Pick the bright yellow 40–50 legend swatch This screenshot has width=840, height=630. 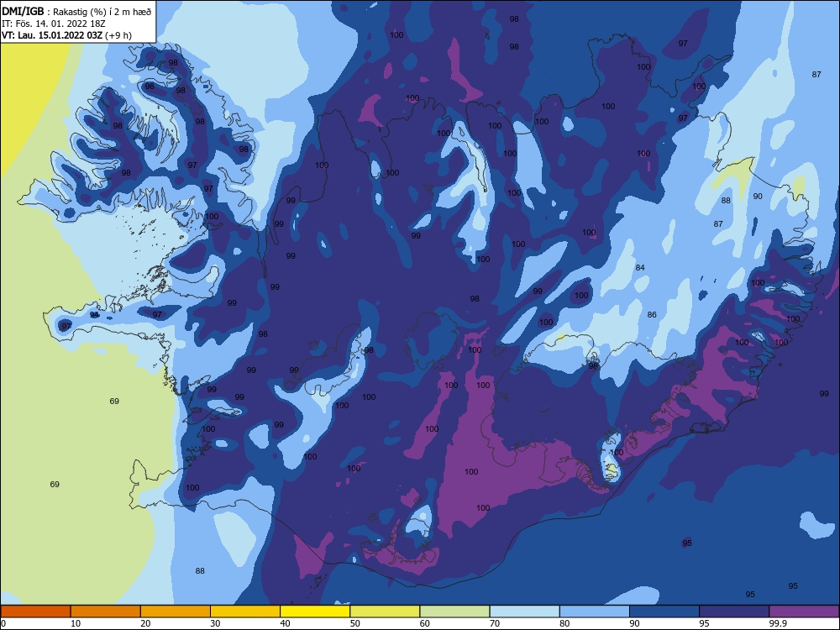coord(315,612)
